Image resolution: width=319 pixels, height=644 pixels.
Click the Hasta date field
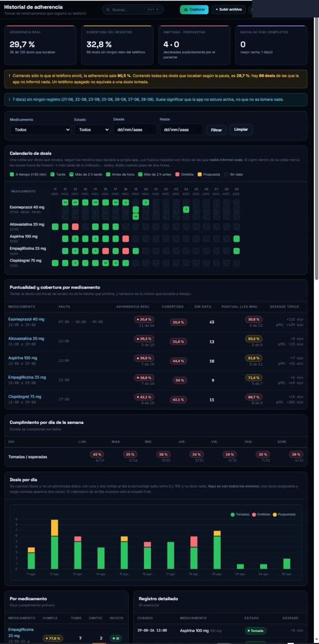tap(181, 129)
